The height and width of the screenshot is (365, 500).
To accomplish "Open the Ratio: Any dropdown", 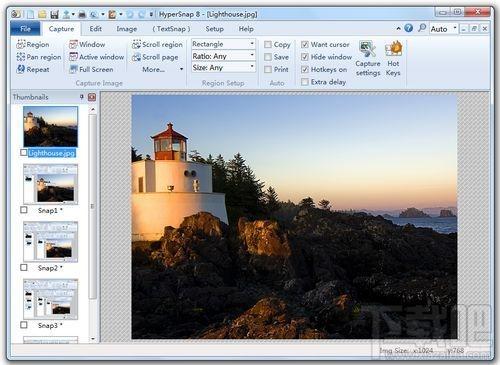I will [x=223, y=56].
